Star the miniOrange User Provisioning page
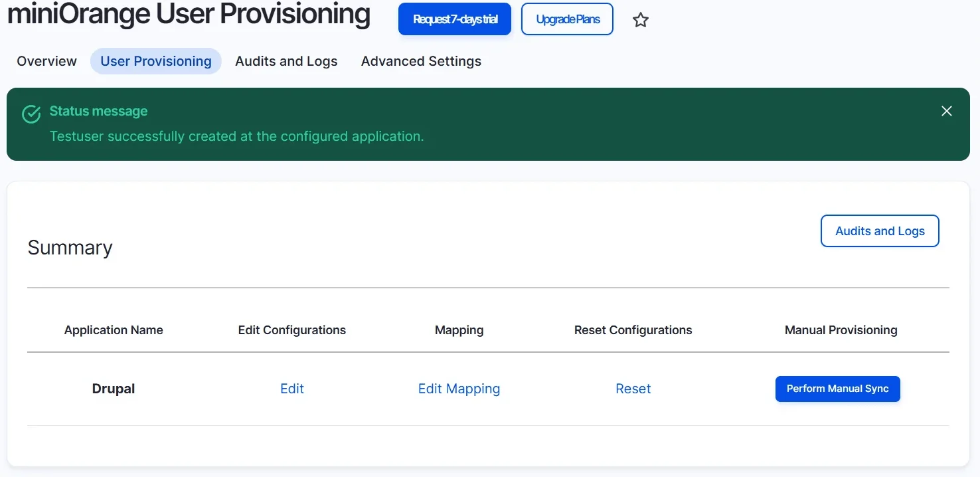 click(640, 20)
